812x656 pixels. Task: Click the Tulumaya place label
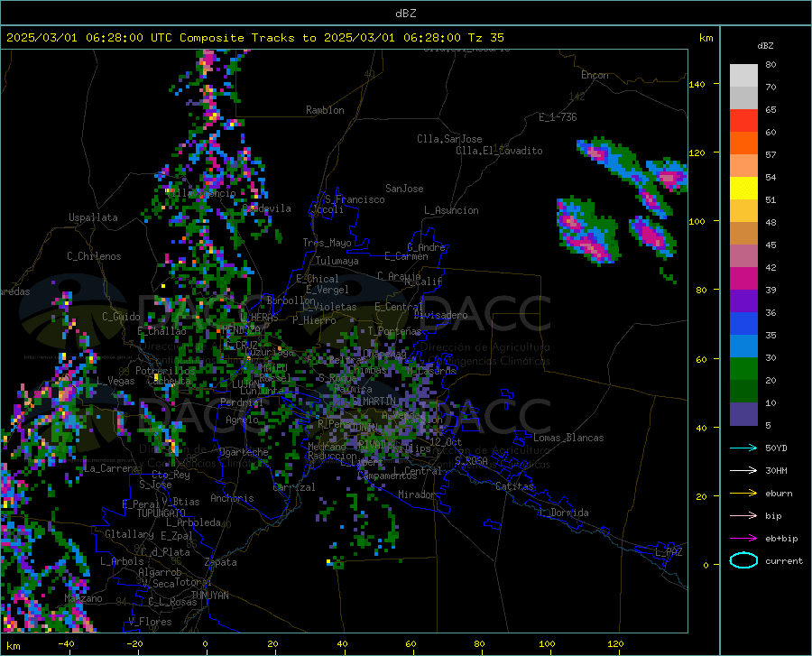pos(337,261)
